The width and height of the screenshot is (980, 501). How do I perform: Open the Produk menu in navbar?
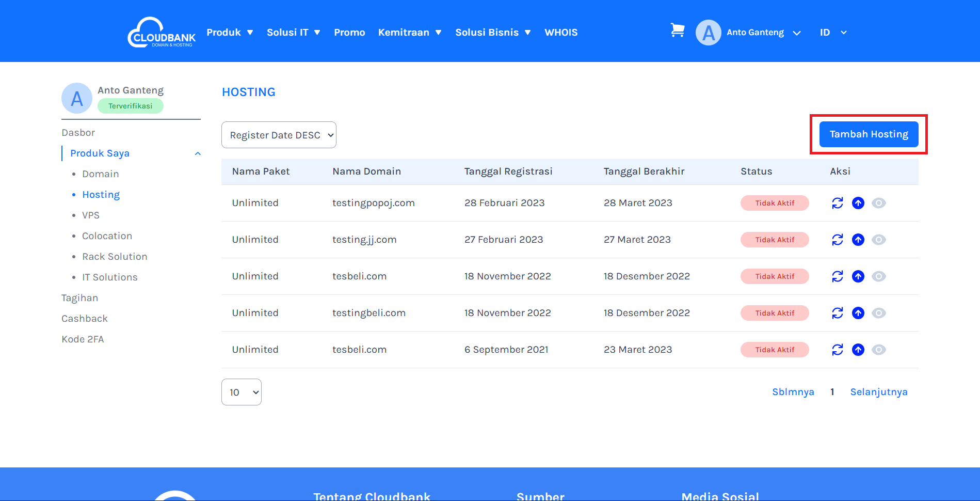230,33
